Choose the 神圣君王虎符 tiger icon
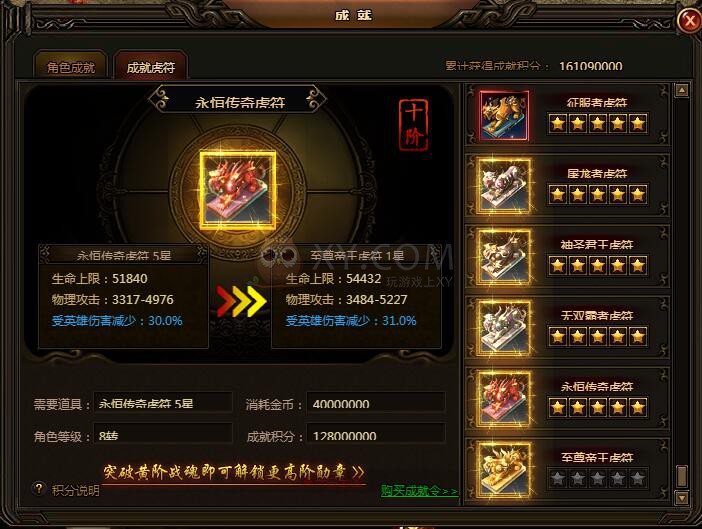The height and width of the screenshot is (529, 702). pos(504,257)
